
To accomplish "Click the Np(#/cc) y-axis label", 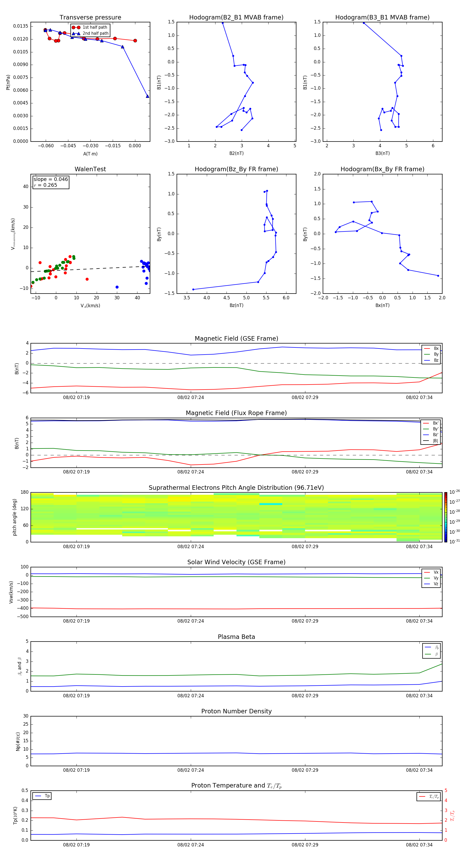I will click(x=18, y=741).
